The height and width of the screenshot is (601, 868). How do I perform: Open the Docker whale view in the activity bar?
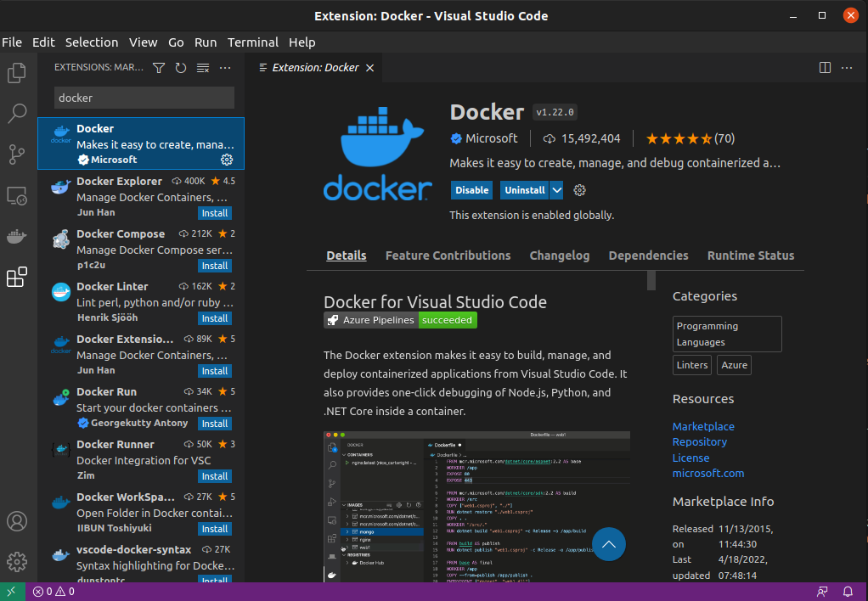click(x=17, y=236)
